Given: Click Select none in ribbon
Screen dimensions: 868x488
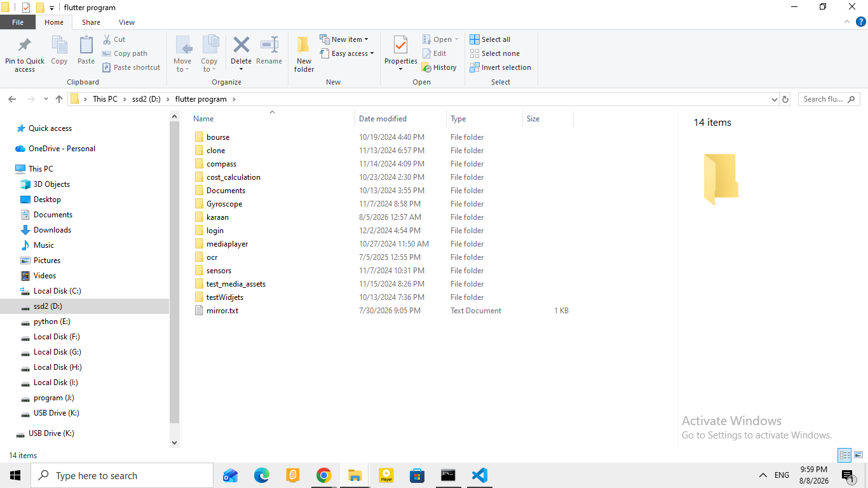Looking at the screenshot, I should pos(494,53).
